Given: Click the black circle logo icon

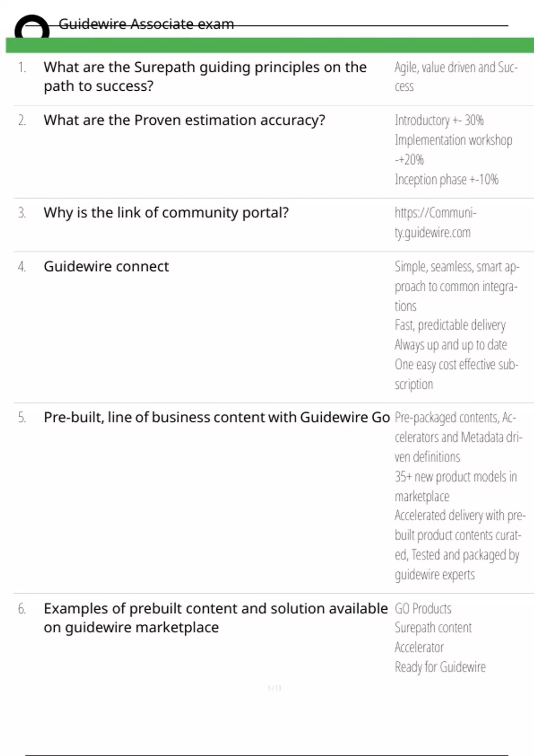Looking at the screenshot, I should (x=32, y=28).
